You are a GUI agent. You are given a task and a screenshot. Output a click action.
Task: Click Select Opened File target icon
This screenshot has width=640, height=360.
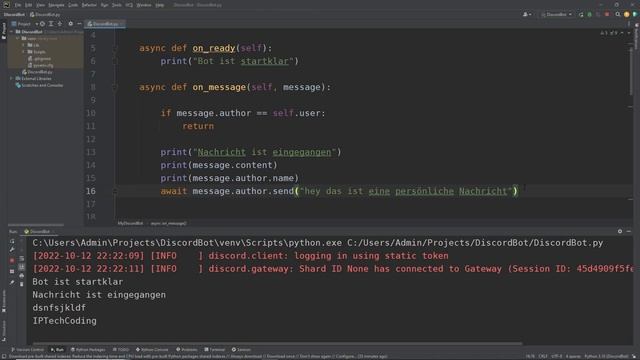[x=42, y=24]
